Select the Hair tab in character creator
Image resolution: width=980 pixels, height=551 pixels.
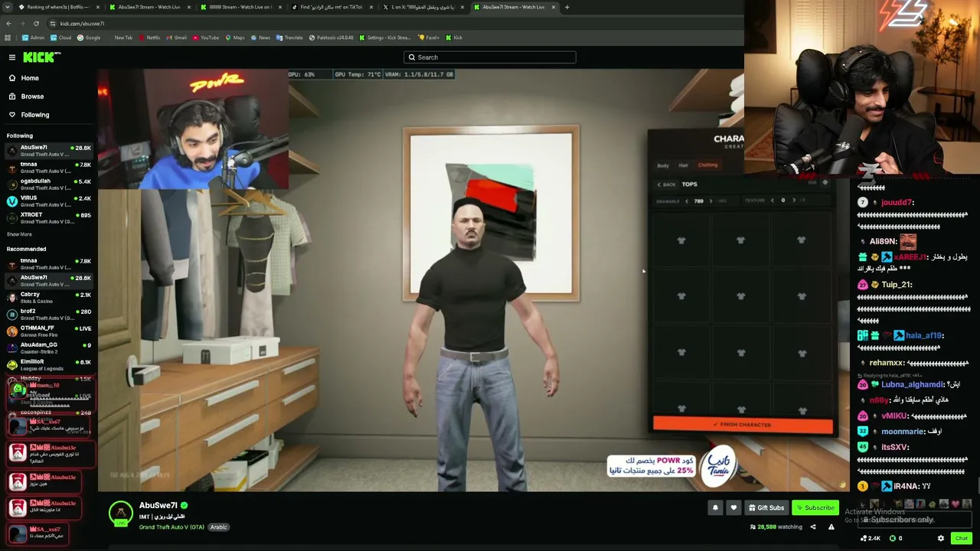pos(683,165)
